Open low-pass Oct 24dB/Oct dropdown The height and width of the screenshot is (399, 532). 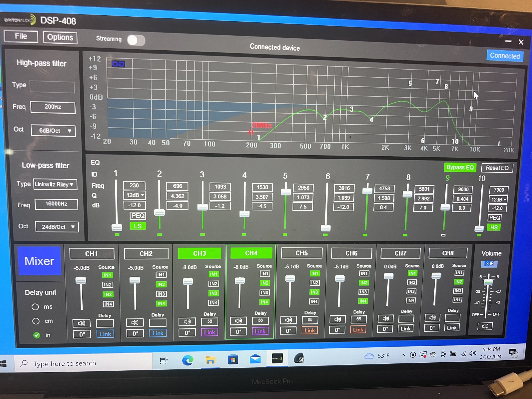point(57,227)
